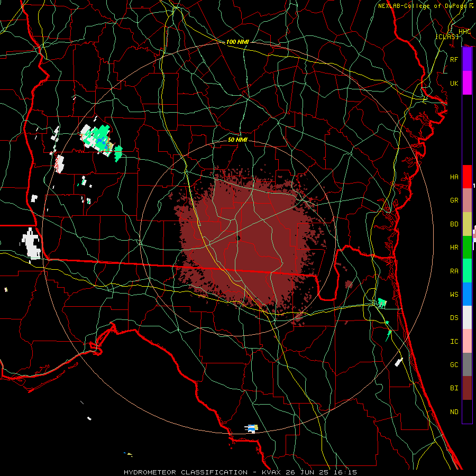Click the GC legend label

click(x=454, y=364)
